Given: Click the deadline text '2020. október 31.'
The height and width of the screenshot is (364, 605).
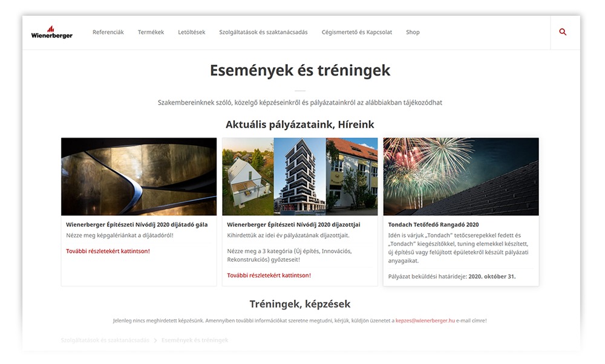Looking at the screenshot, I should click(492, 276).
